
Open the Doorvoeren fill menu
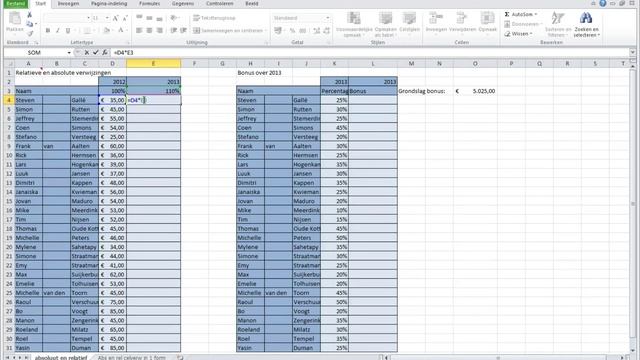[x=523, y=24]
